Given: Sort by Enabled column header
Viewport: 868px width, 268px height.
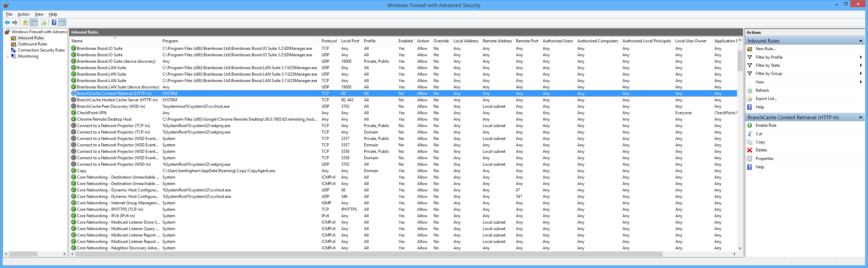Looking at the screenshot, I should pos(406,41).
